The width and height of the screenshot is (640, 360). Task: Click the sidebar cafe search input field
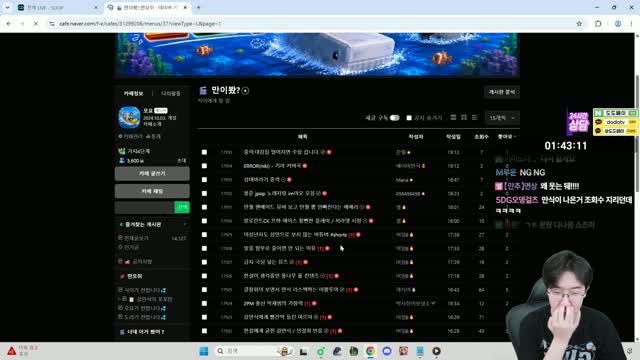pos(144,207)
